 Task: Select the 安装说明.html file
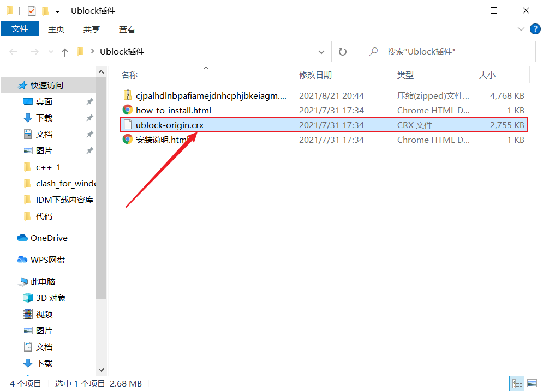(x=324, y=140)
